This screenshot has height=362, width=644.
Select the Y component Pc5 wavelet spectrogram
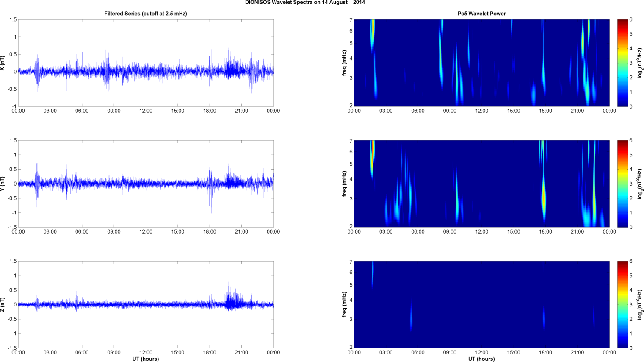pyautogui.click(x=481, y=184)
